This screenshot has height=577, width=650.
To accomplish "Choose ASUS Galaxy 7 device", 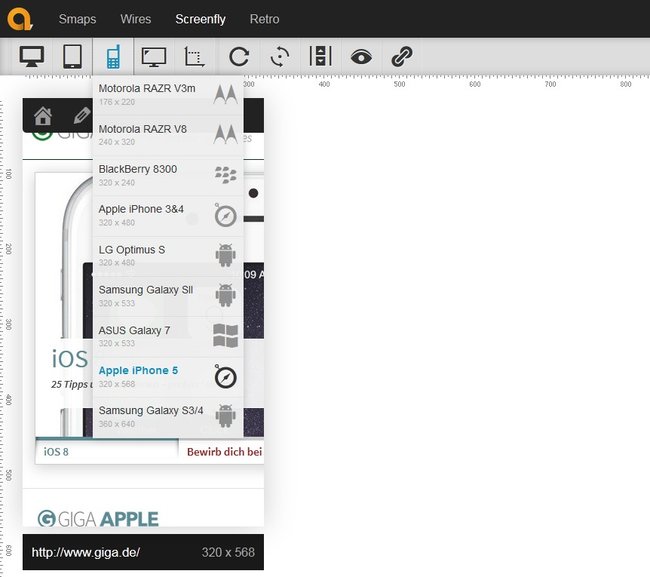I will click(x=168, y=336).
